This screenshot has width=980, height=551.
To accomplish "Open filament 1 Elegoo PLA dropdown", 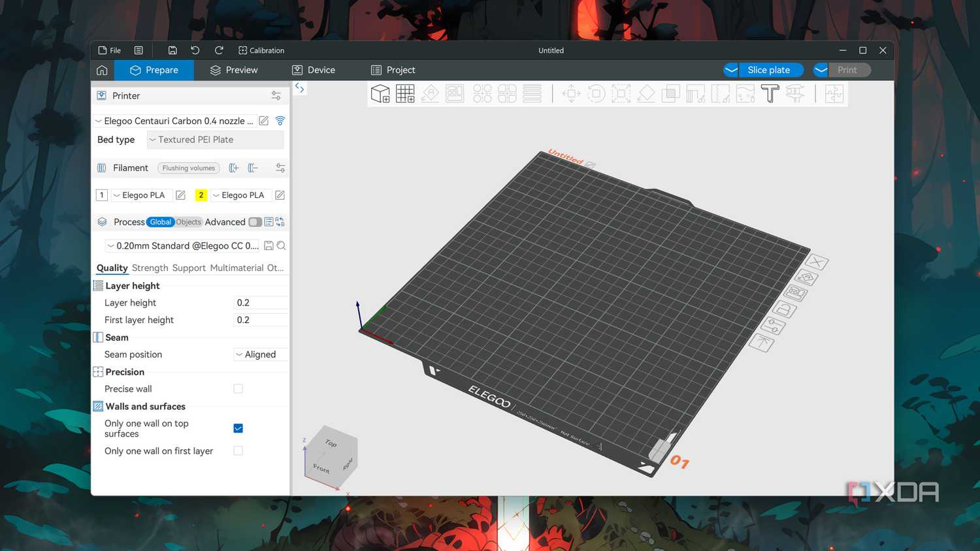I will [142, 195].
